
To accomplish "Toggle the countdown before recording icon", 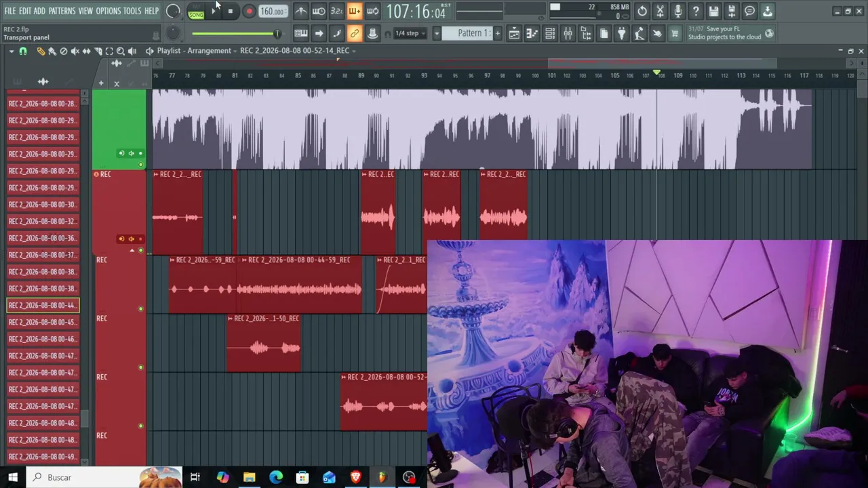I will [x=336, y=11].
